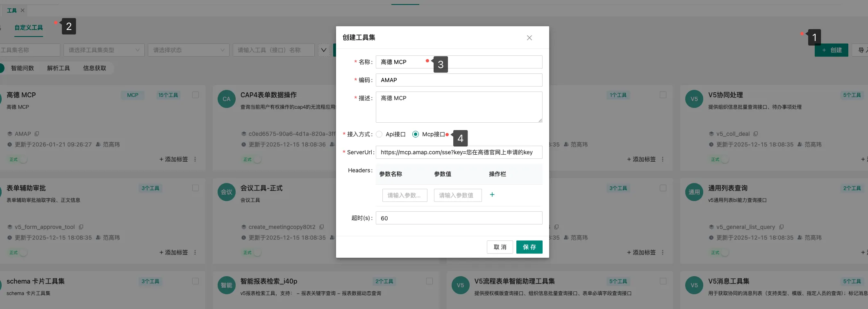The image size is (868, 309).
Task: Focus the 名称 field in the dialog
Action: [459, 62]
